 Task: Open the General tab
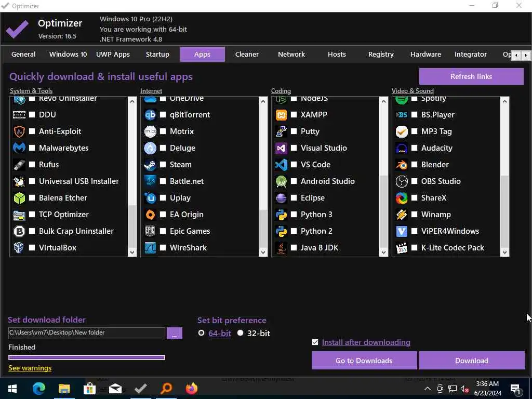(x=23, y=54)
